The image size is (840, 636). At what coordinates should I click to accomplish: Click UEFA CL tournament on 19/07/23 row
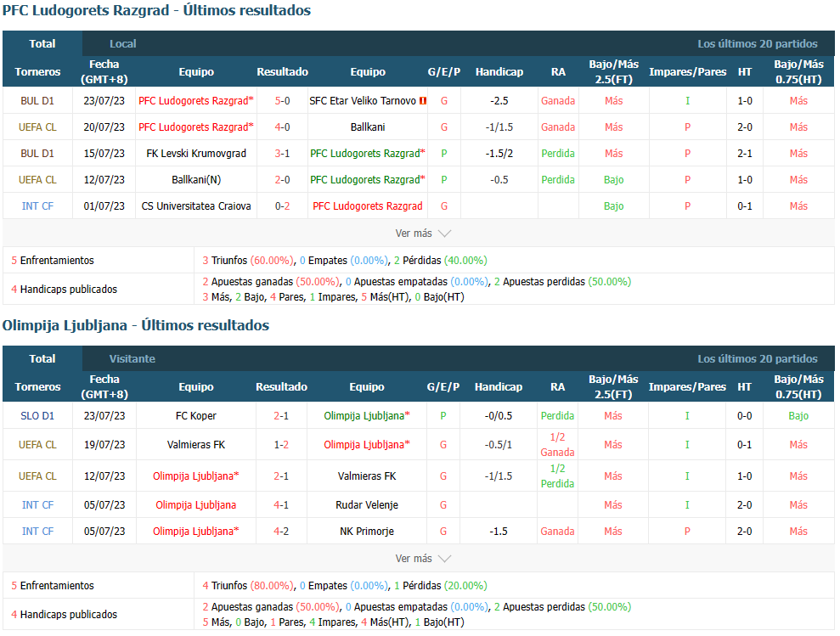coord(37,445)
